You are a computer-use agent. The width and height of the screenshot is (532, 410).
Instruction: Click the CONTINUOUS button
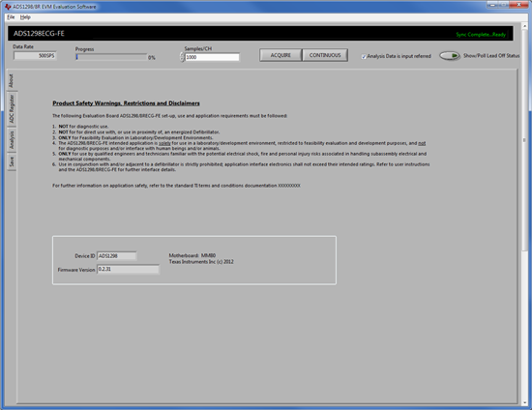pos(325,55)
